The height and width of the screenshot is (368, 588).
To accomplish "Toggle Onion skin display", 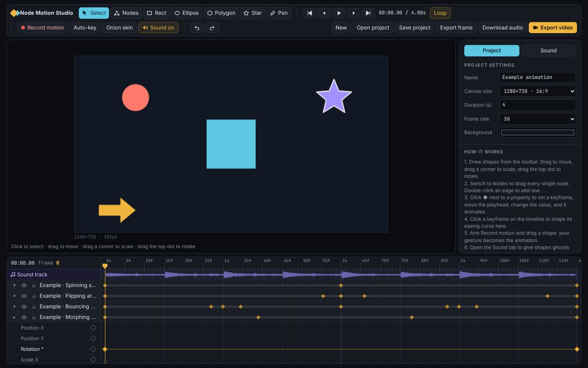I will tap(120, 27).
